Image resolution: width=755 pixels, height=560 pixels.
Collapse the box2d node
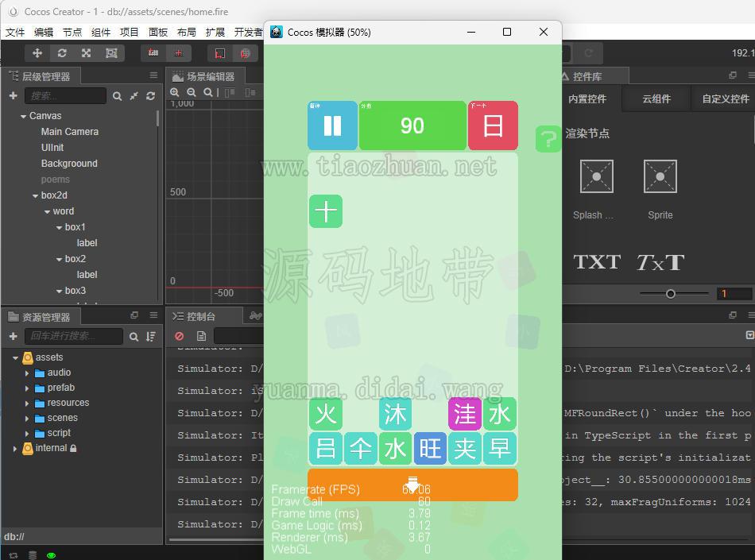[35, 196]
